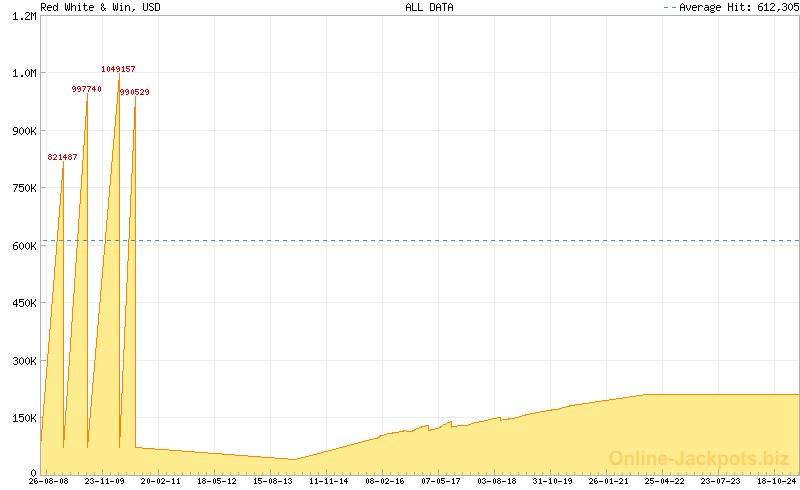Viewport: 800px width, 490px height.
Task: Click the 821487 jackpot hit label
Action: click(62, 157)
